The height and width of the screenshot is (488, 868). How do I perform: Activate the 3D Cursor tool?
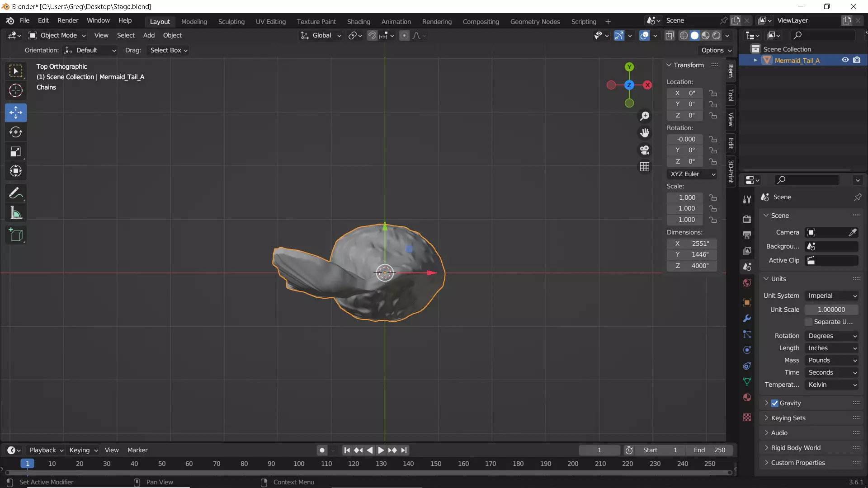[x=16, y=90]
